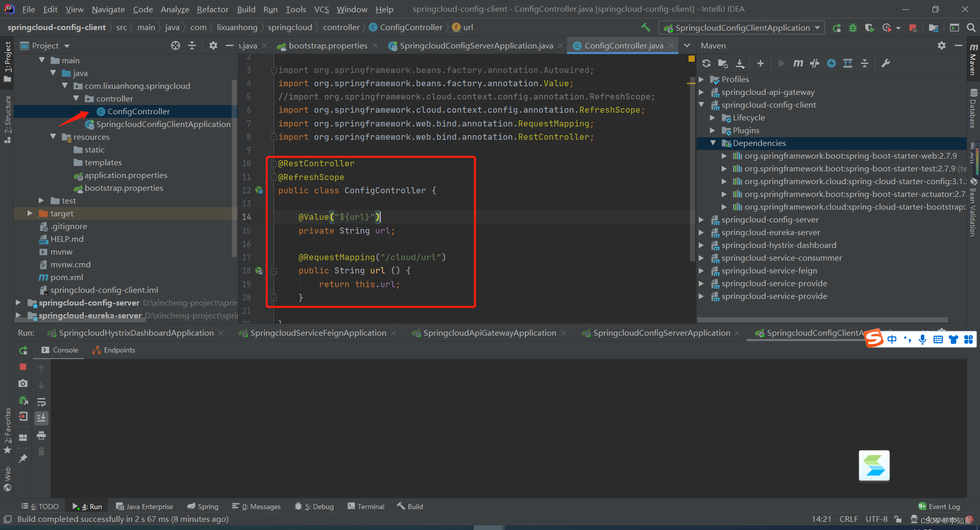Click the Build project hammer icon
The image size is (980, 530).
tap(646, 28)
